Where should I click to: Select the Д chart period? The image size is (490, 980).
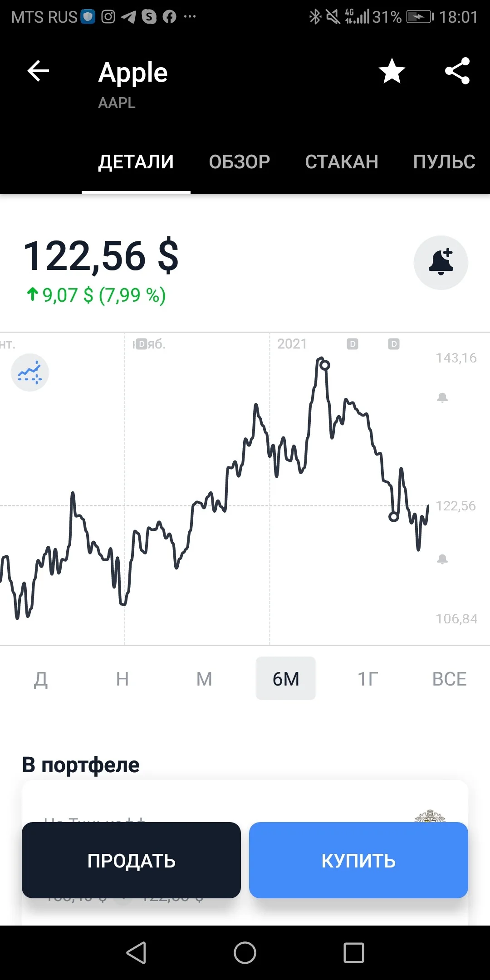pyautogui.click(x=41, y=679)
